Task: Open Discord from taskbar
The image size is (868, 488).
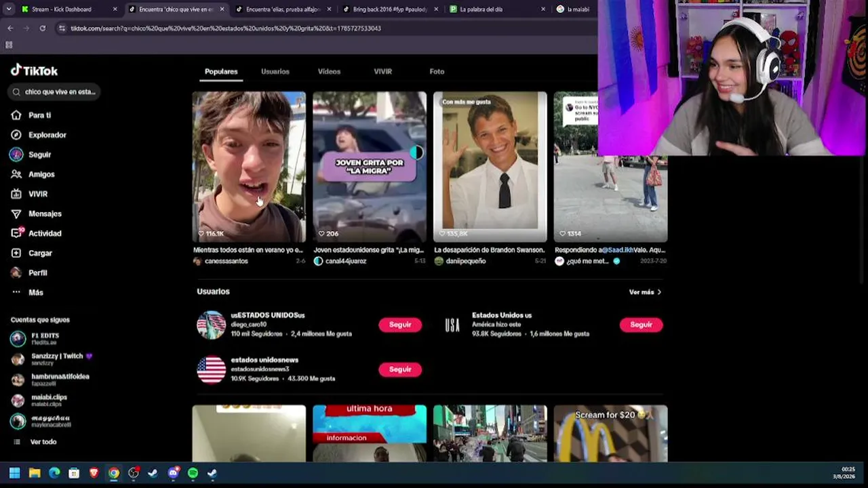Action: pyautogui.click(x=173, y=473)
